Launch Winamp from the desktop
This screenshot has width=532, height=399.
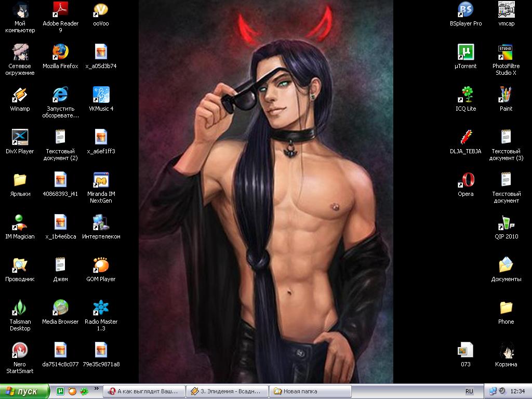point(20,95)
